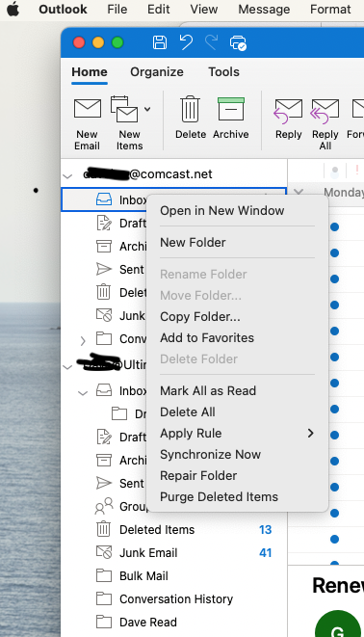364x637 pixels.
Task: Click the Redo arrow icon
Action: pyautogui.click(x=212, y=42)
